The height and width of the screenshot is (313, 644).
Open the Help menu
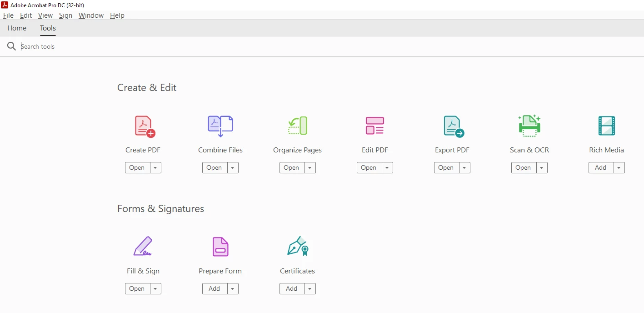click(117, 15)
